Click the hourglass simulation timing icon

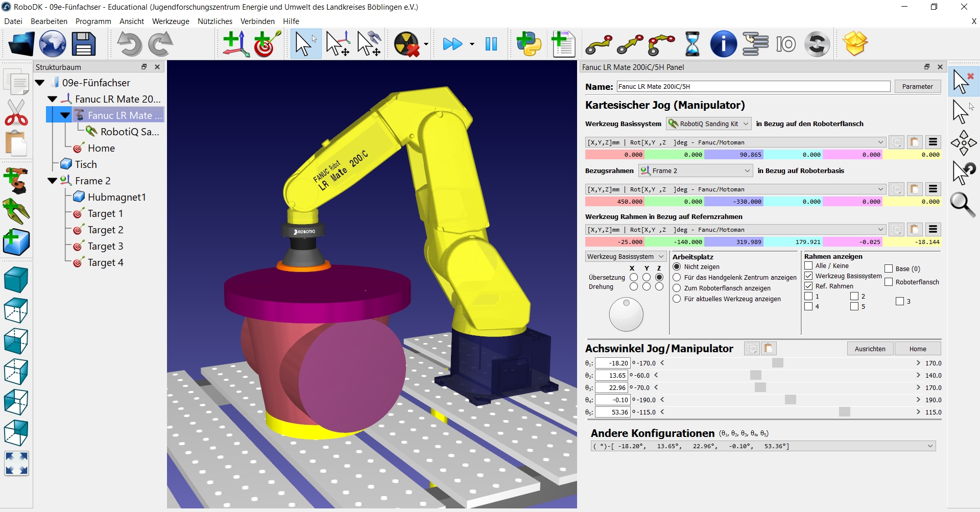692,44
